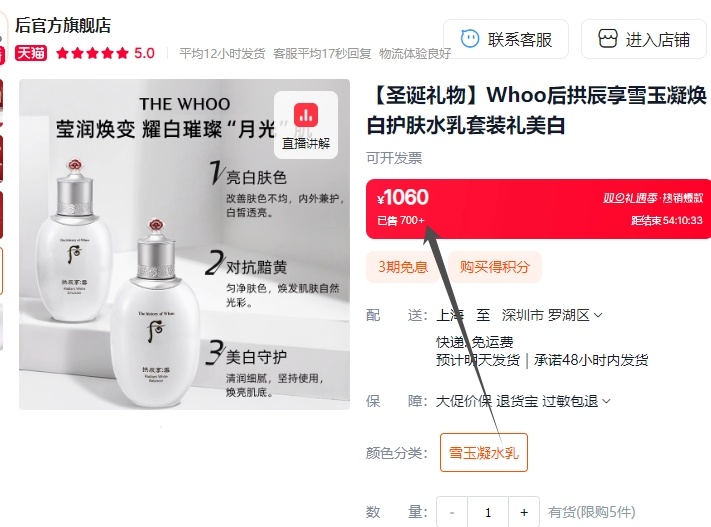Click the main product image

[x=185, y=244]
